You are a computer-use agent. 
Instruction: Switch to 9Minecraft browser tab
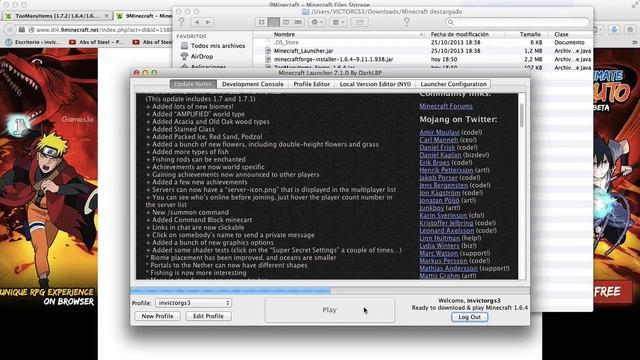tap(144, 16)
